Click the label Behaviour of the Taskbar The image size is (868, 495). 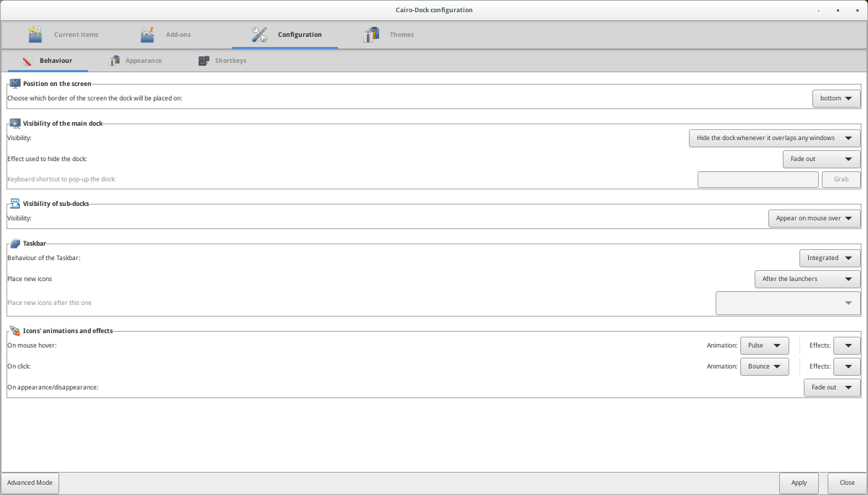pos(44,258)
